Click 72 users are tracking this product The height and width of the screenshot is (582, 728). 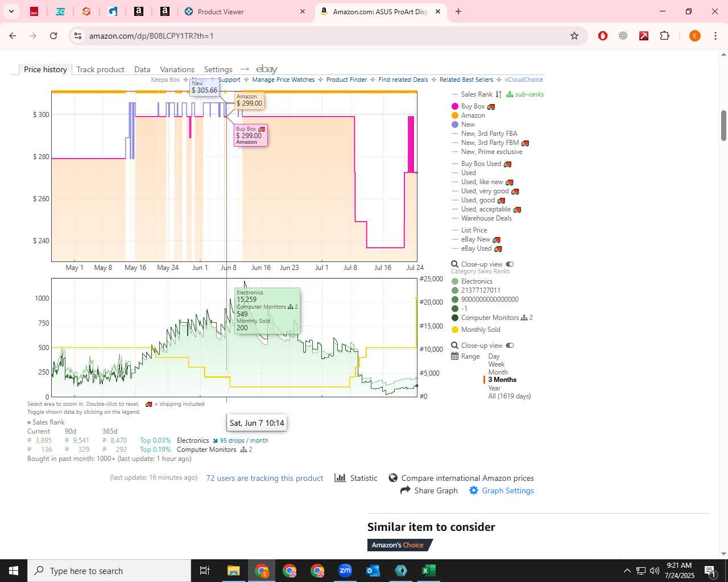click(x=264, y=478)
